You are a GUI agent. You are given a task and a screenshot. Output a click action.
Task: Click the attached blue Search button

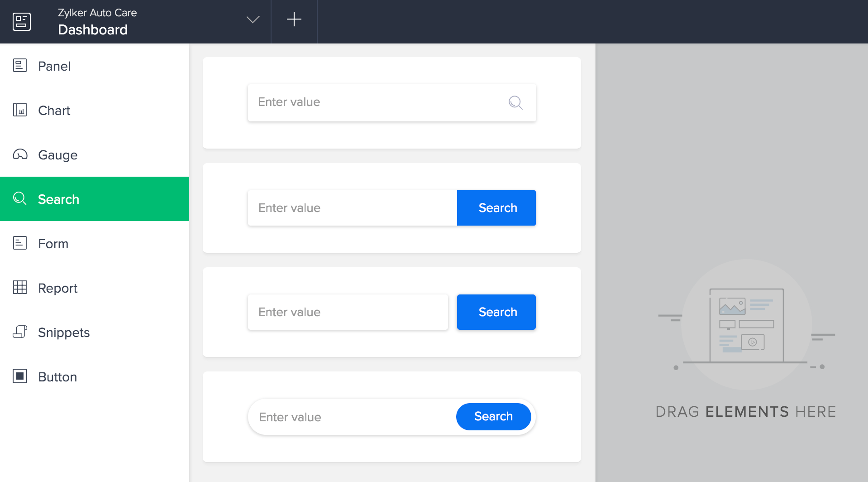[496, 208]
